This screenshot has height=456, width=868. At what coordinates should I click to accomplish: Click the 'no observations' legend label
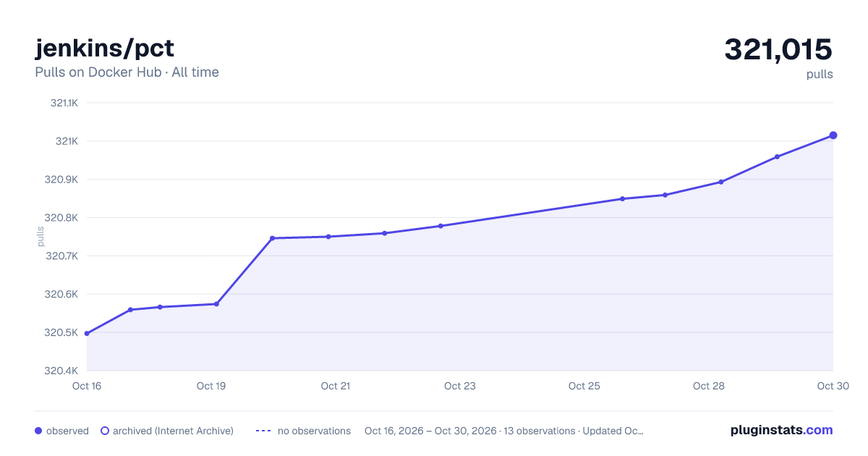click(314, 431)
